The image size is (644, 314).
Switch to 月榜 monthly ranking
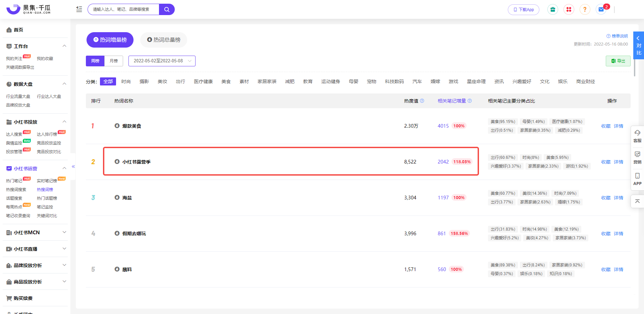pyautogui.click(x=114, y=61)
